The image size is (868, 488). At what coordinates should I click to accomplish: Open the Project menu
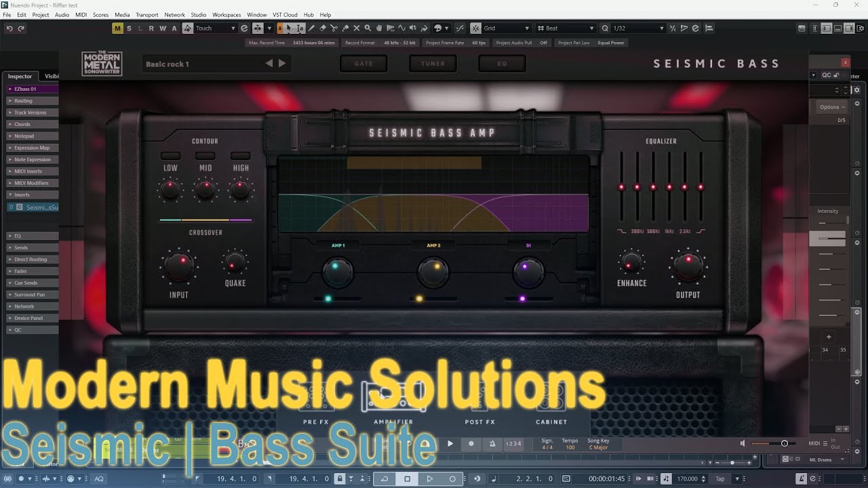[41, 15]
